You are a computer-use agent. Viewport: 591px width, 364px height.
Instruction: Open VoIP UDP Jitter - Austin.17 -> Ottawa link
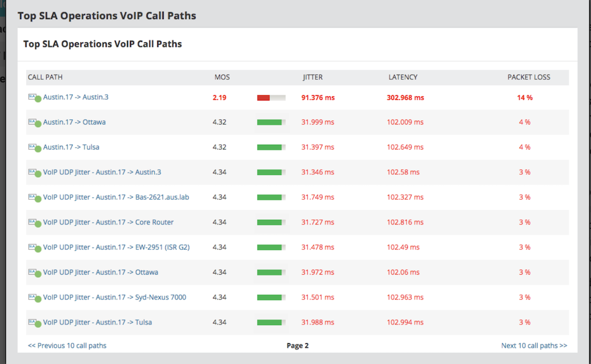[x=100, y=272]
